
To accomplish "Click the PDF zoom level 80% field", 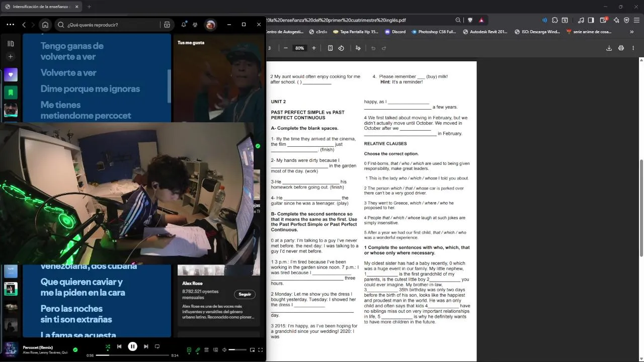I will (x=300, y=48).
